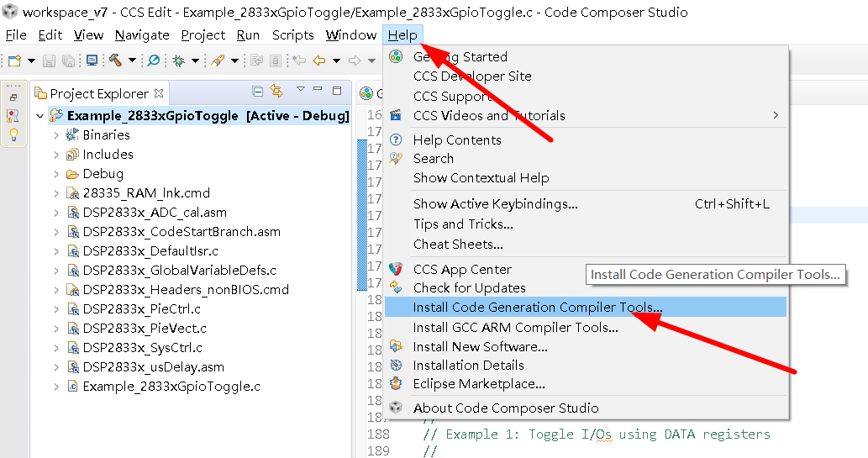The height and width of the screenshot is (458, 868).
Task: Click the blue monitor terminal toolbar icon
Action: click(x=92, y=60)
